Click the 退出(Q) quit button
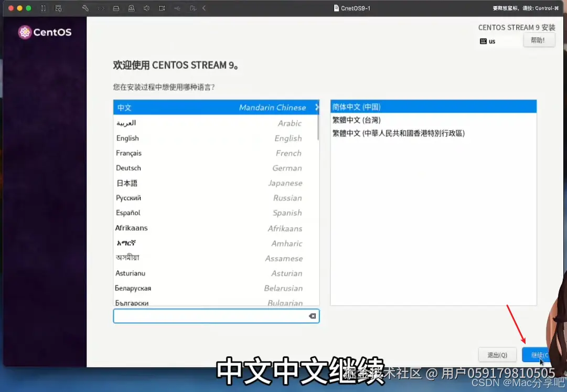 tap(497, 355)
